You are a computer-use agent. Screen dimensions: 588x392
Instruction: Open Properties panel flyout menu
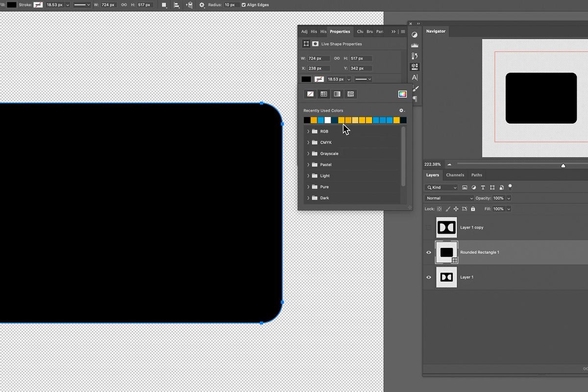point(403,31)
